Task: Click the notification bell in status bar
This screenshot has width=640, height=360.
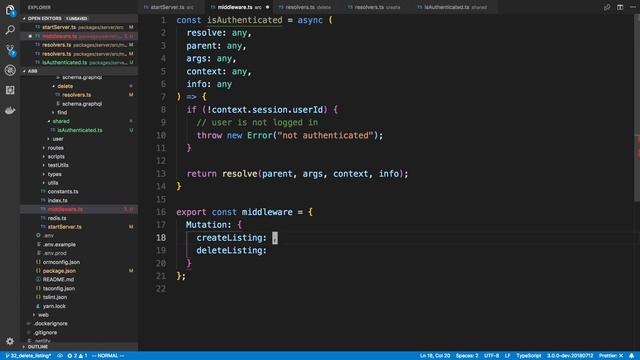Action: (x=631, y=356)
